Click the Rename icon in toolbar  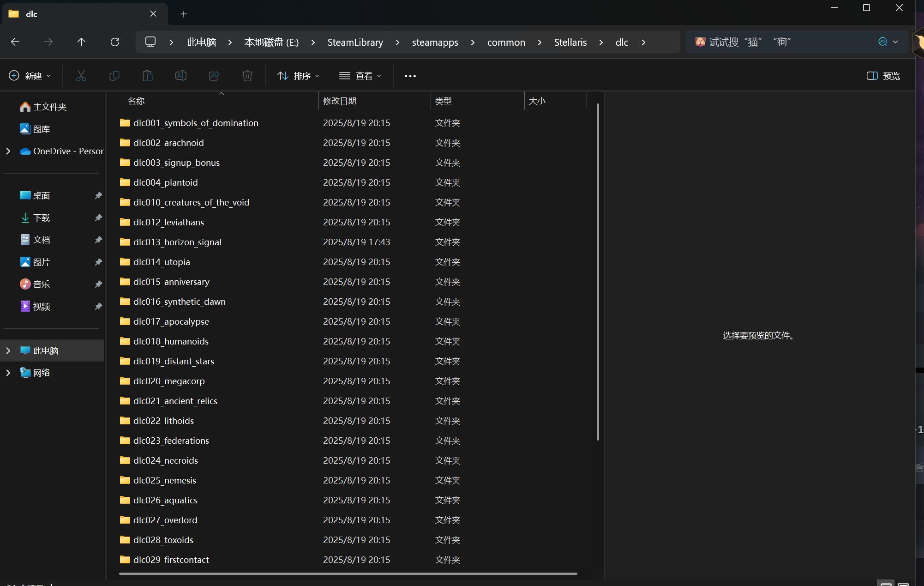[181, 76]
